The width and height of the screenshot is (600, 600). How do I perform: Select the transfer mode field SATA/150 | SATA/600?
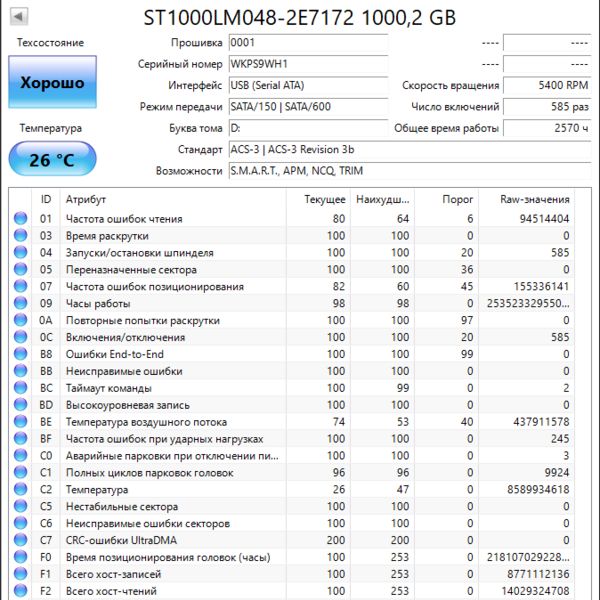(x=308, y=107)
